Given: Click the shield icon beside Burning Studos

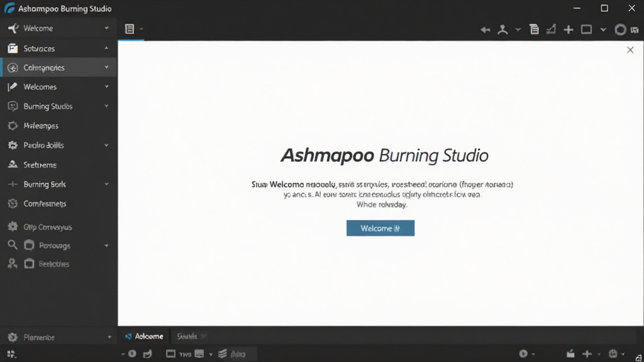Looking at the screenshot, I should (13, 106).
